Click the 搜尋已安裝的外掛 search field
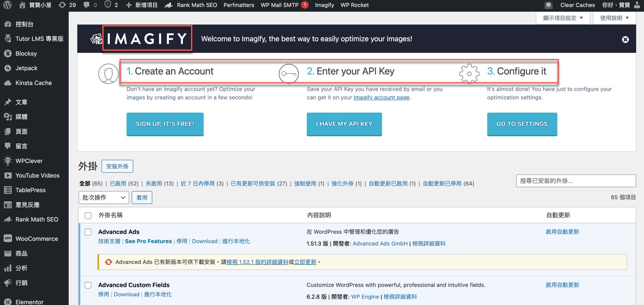The width and height of the screenshot is (644, 305). (x=576, y=181)
